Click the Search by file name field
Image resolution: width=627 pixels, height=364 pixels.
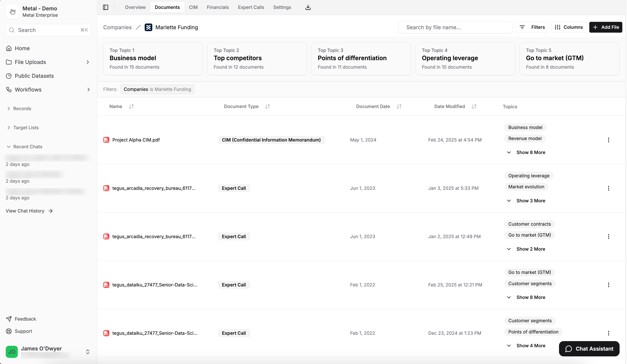(x=455, y=27)
